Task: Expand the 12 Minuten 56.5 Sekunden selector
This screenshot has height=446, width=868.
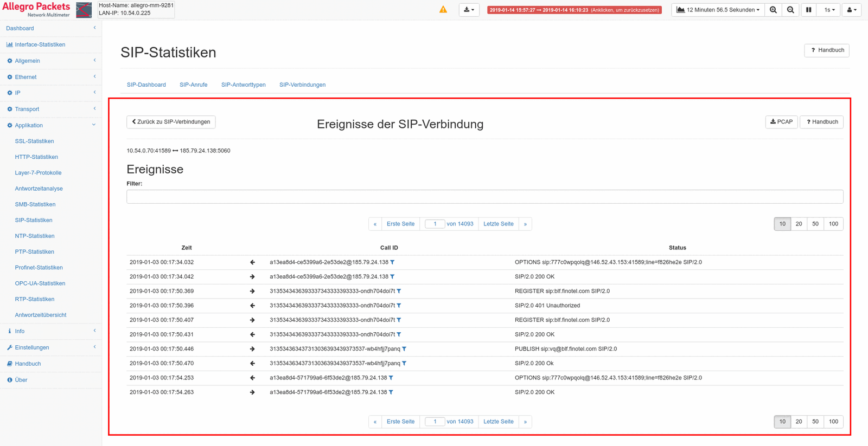Action: [x=718, y=10]
